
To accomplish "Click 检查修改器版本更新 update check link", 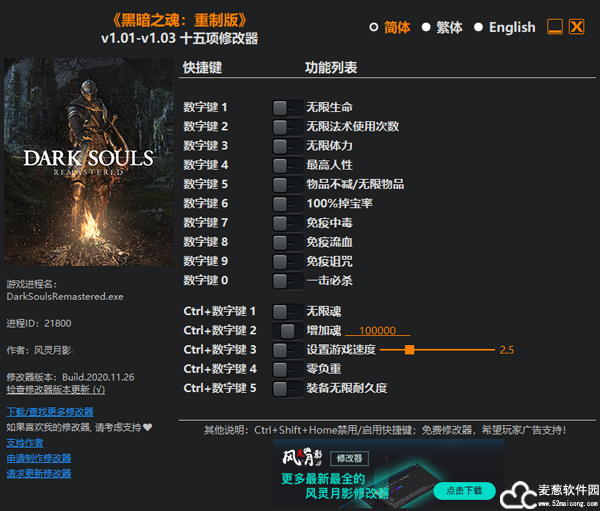I will tap(55, 389).
